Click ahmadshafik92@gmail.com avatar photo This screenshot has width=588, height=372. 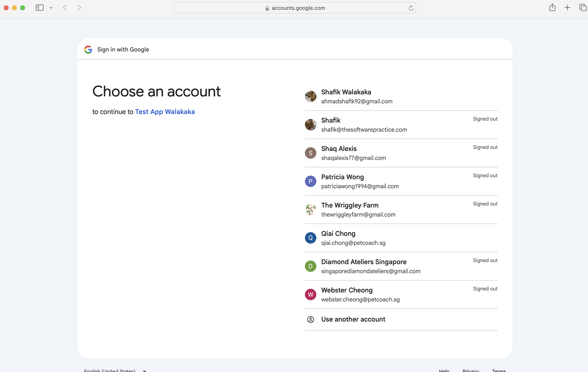(x=310, y=96)
